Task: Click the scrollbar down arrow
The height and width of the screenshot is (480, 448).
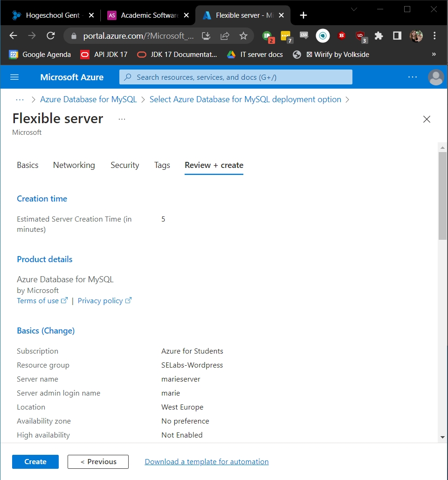Action: (442, 437)
